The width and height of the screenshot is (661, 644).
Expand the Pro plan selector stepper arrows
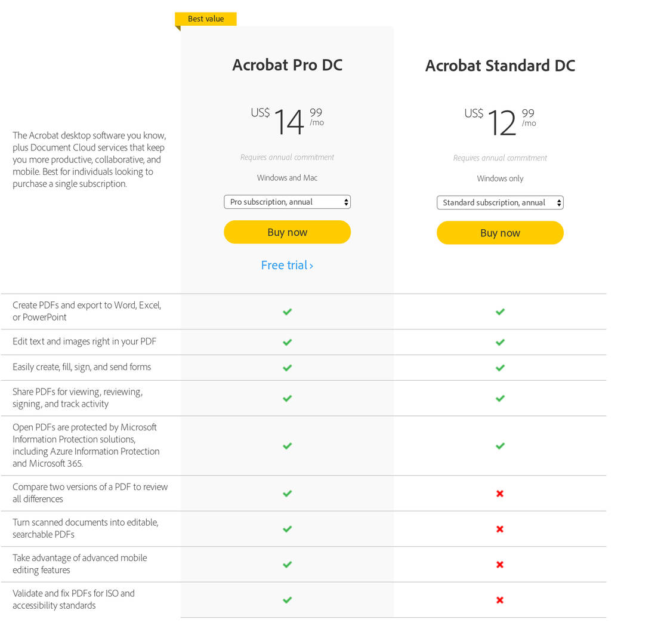[346, 202]
